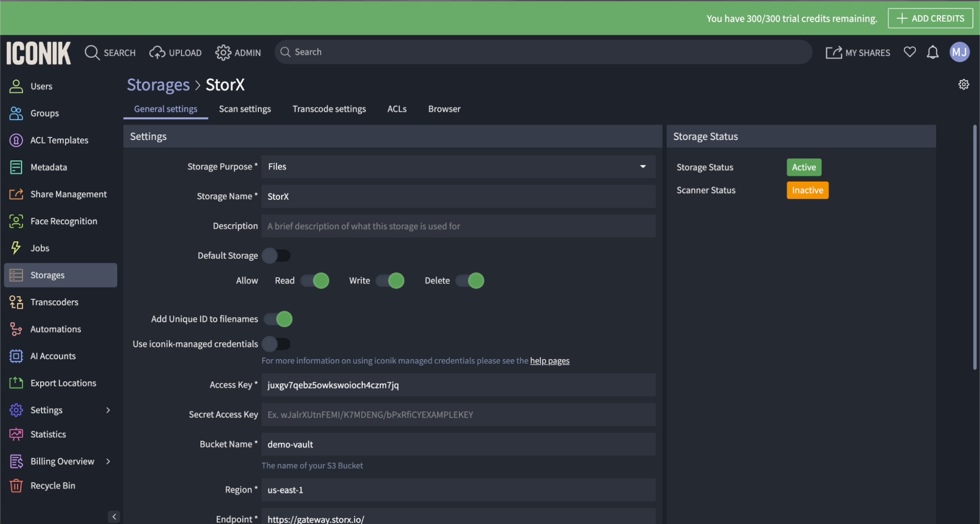Open the Admin gear icon

tap(223, 52)
